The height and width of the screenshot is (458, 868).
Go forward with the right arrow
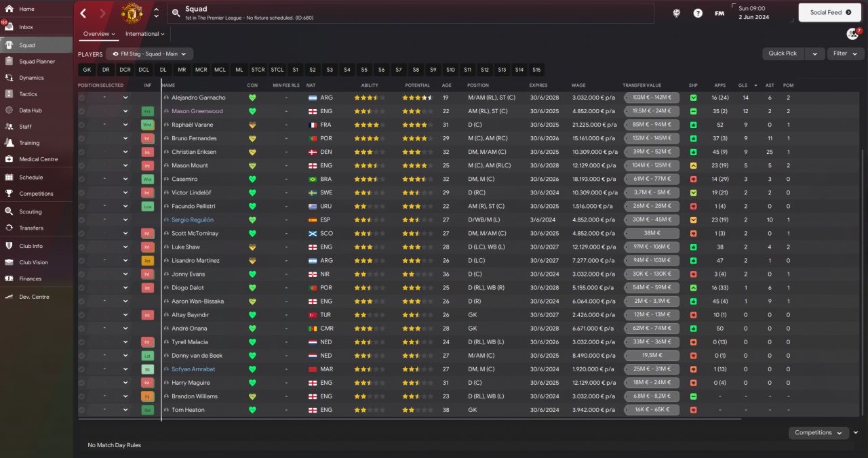click(102, 13)
